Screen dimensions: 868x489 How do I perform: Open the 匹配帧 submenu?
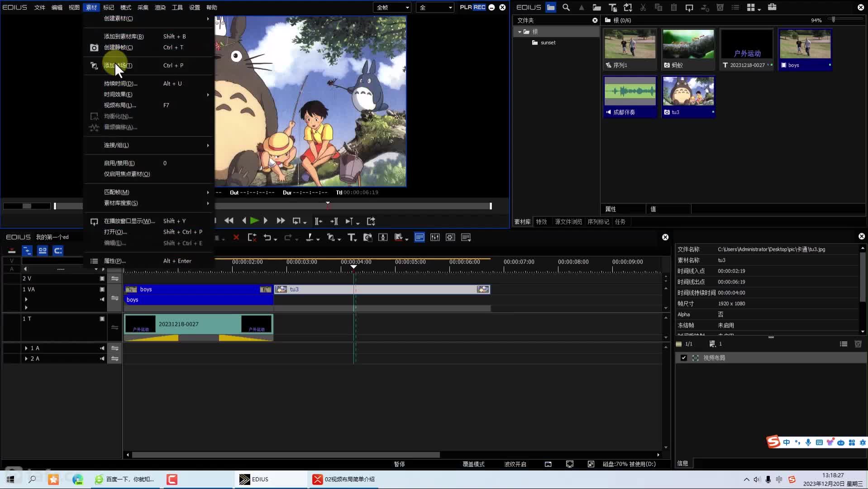[x=148, y=192]
